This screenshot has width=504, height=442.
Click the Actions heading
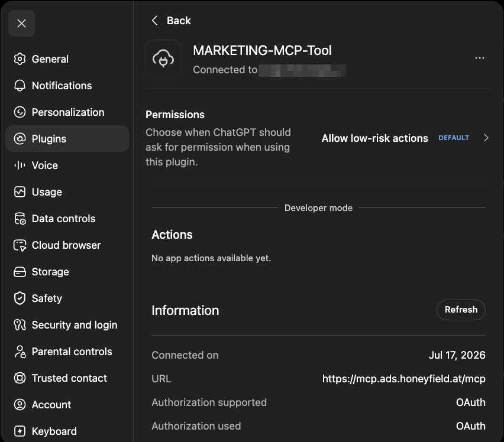(x=172, y=235)
